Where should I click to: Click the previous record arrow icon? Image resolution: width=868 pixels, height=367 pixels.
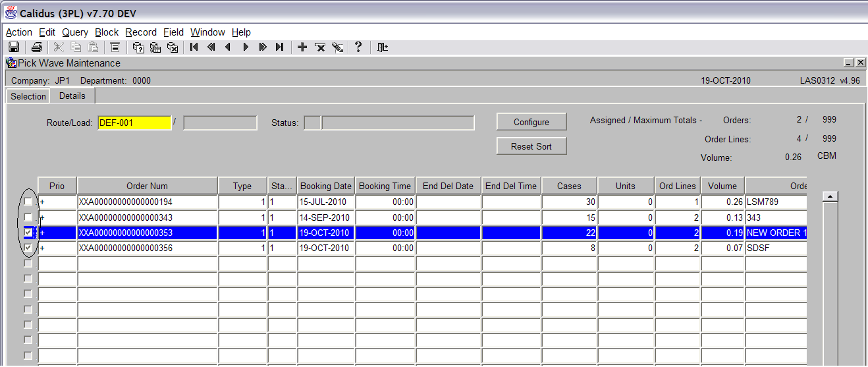229,47
